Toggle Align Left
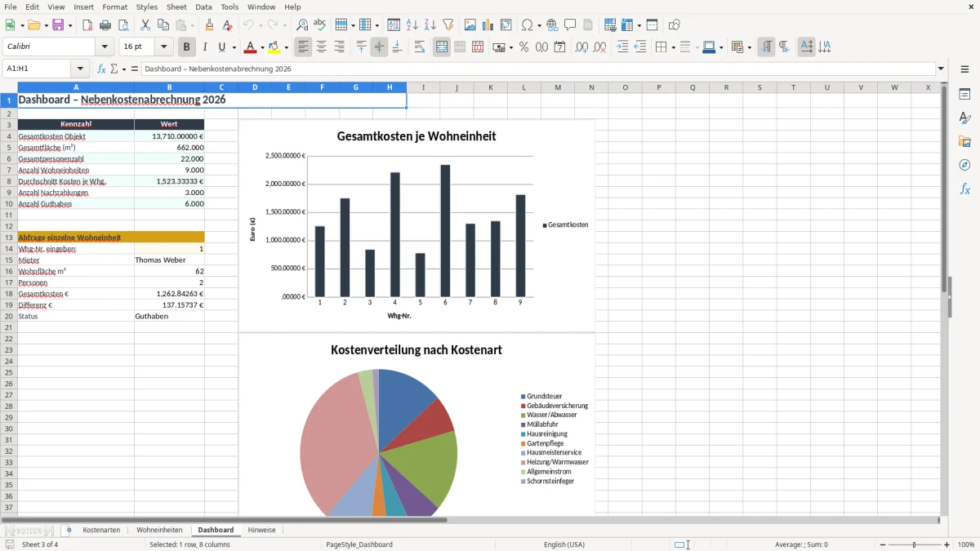Screen dimensions: 980x551 (x=304, y=47)
